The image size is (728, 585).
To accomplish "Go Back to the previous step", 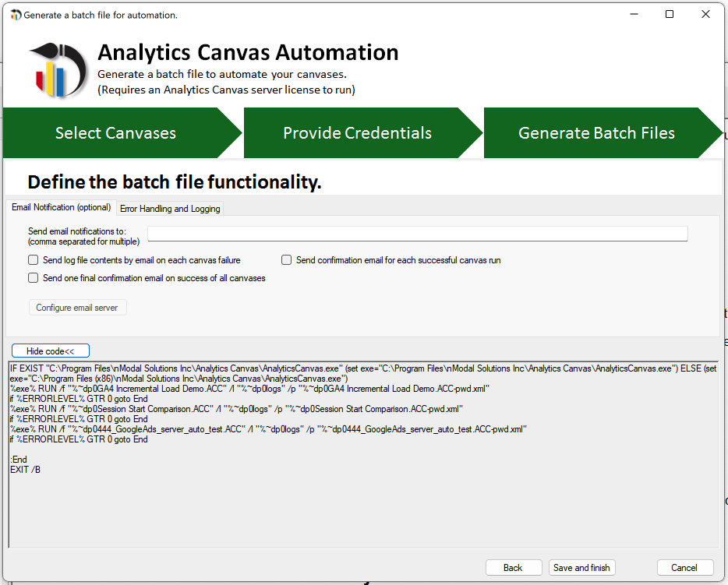I will (x=514, y=568).
